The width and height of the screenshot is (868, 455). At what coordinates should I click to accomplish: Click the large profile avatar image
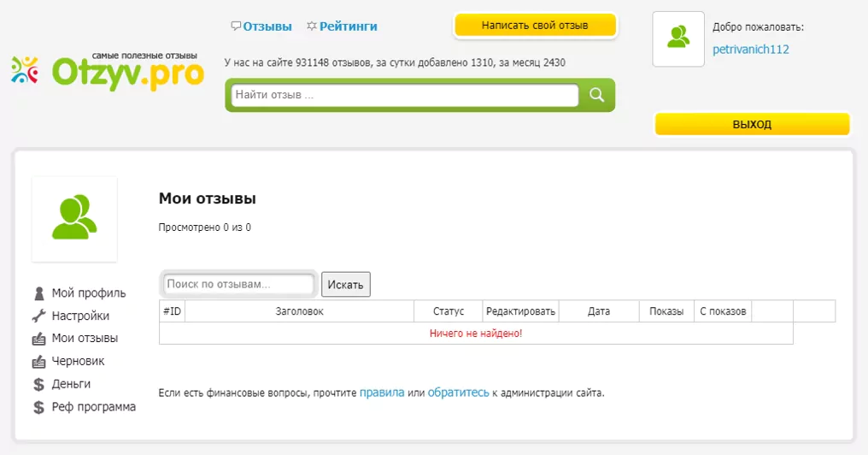tap(74, 218)
